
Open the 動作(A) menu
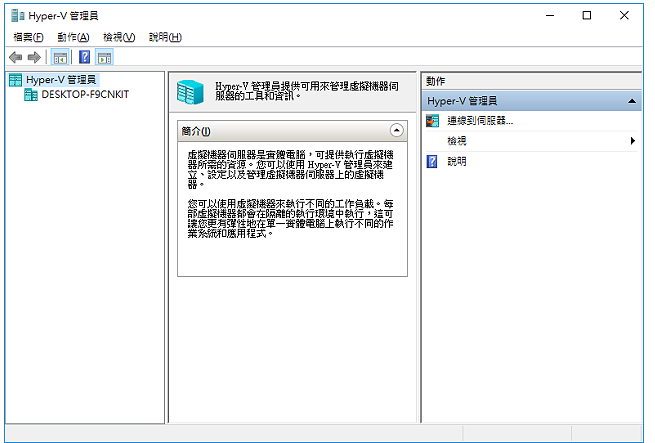pos(73,37)
